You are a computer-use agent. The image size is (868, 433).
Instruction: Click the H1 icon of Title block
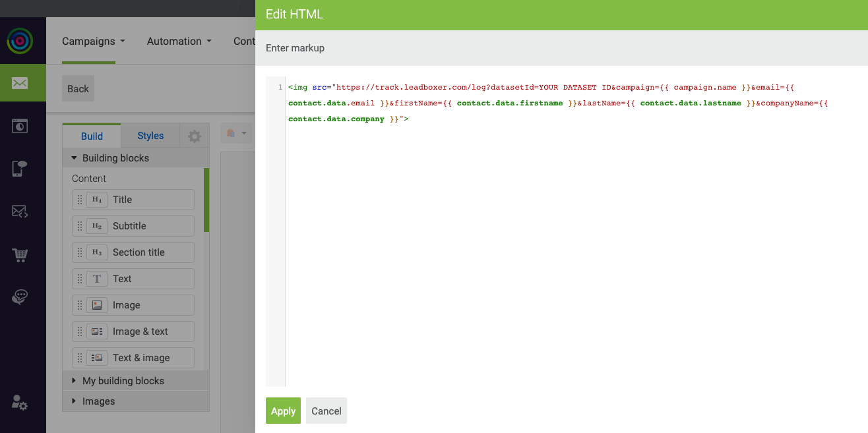97,200
